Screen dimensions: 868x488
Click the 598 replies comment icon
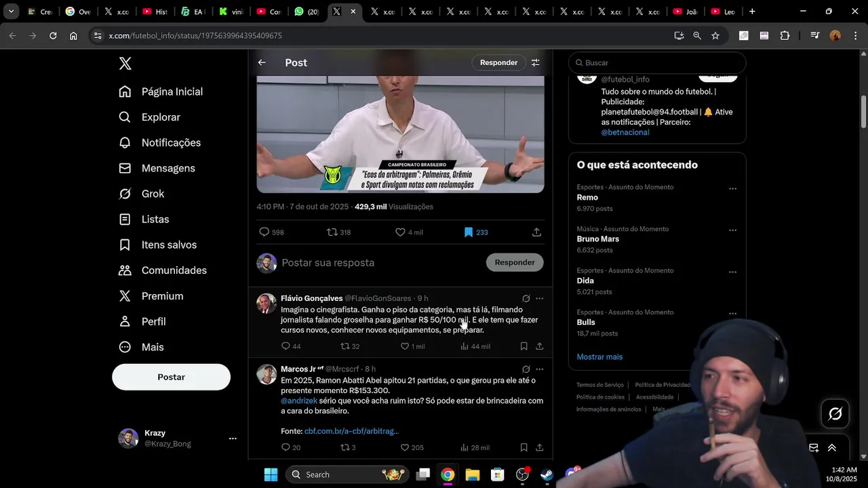click(x=264, y=232)
